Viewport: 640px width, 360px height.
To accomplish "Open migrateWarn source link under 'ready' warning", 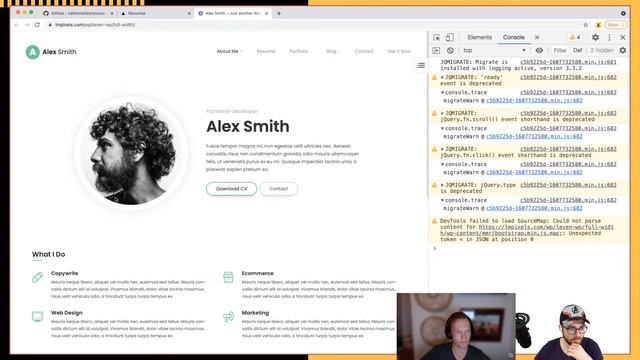I will point(534,100).
